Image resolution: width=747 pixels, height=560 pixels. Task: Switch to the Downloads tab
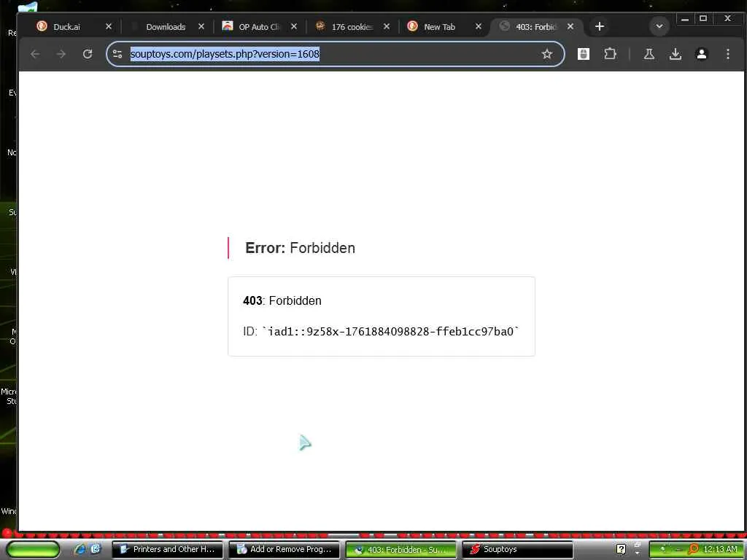click(166, 27)
